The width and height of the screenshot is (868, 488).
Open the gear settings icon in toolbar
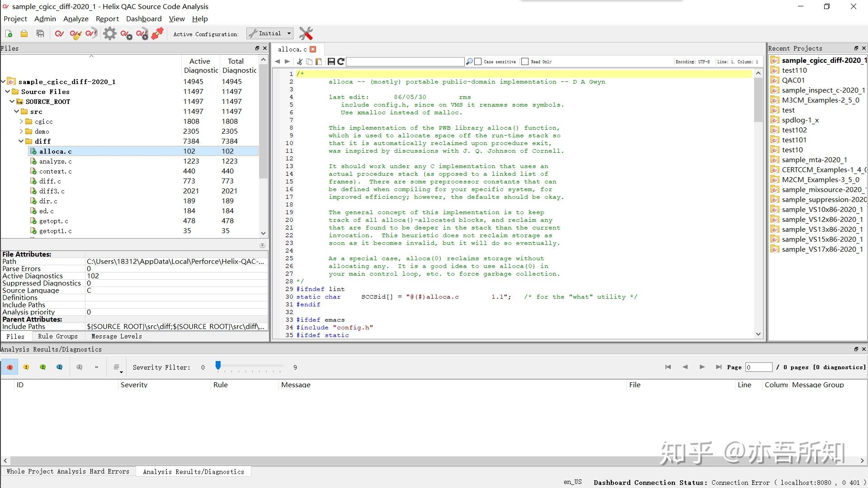pos(109,33)
